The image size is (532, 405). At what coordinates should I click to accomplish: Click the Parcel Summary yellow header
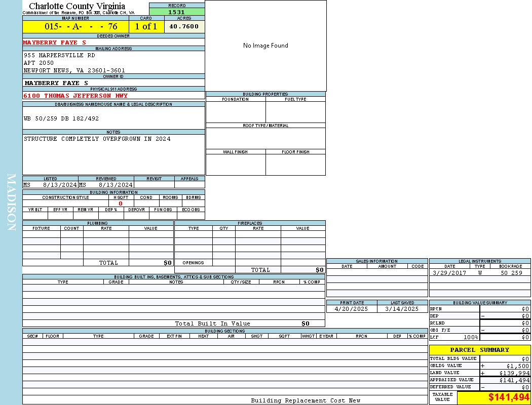[479, 350]
